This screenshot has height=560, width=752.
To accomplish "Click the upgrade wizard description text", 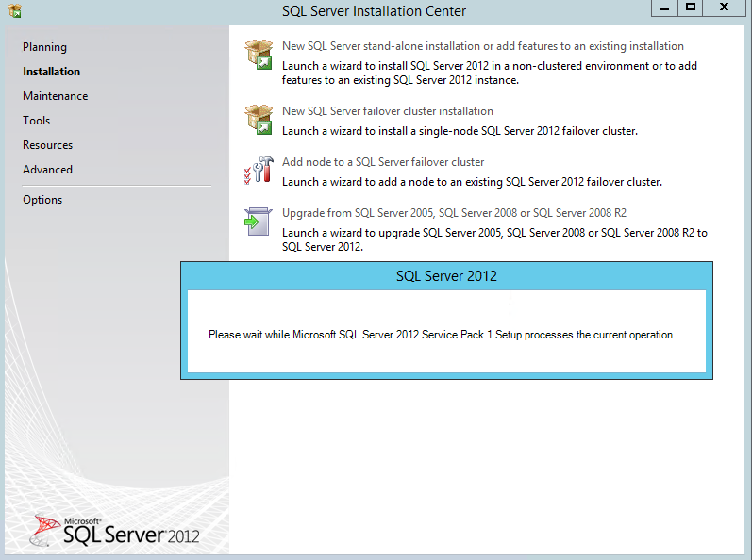I will pos(495,239).
